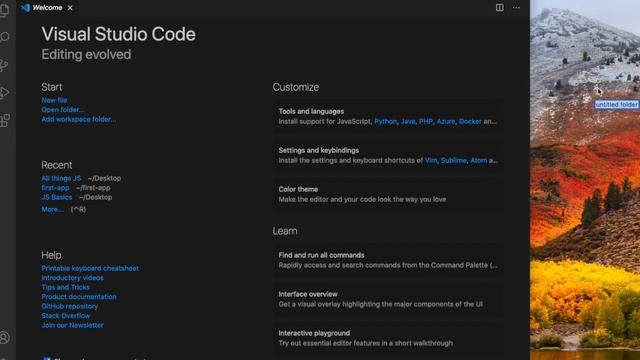Open the Extensions view
The image size is (640, 360).
click(4, 120)
